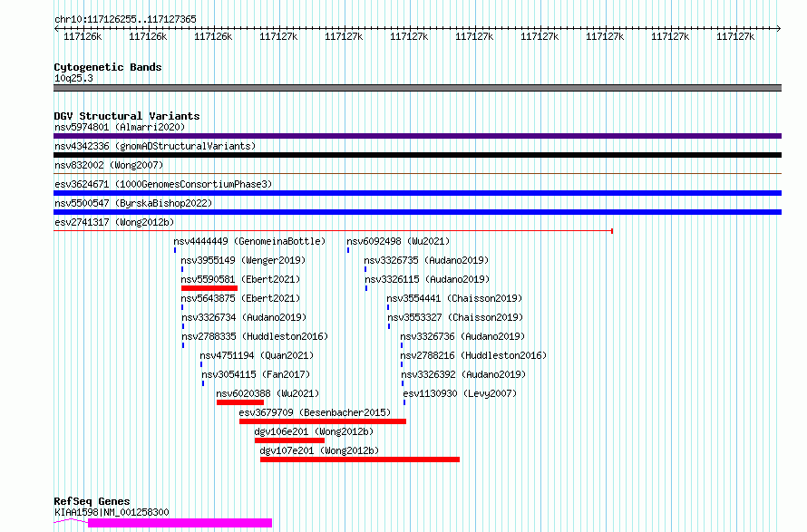
Task: Click nsv3553327 (Chaisson2019) label
Action: 455,317
